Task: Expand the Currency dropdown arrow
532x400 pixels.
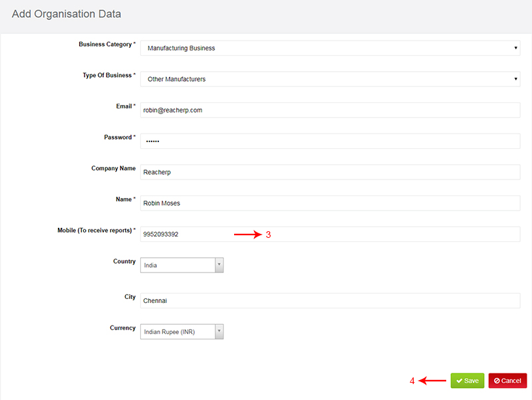Action: tap(219, 331)
